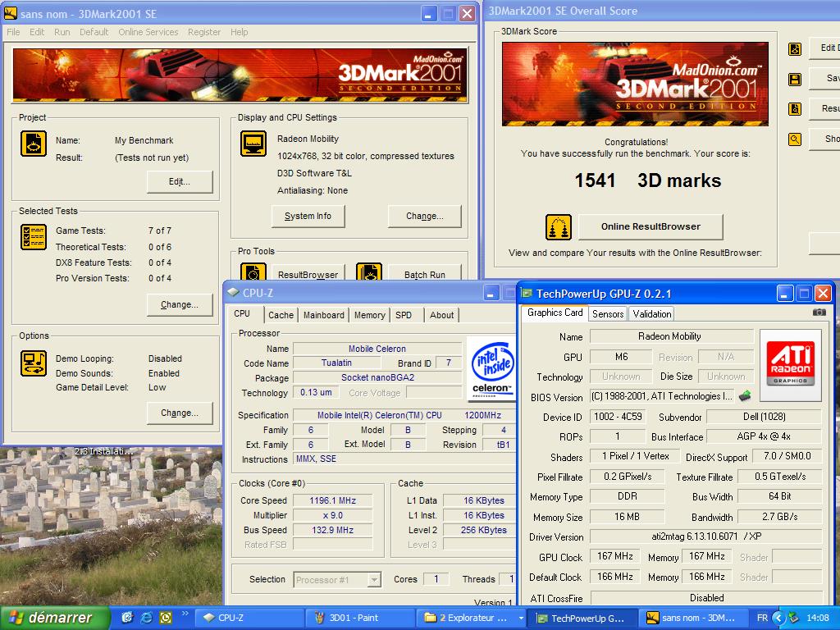Click the Online ResultBrowser tree icon
The image size is (840, 630).
[559, 227]
